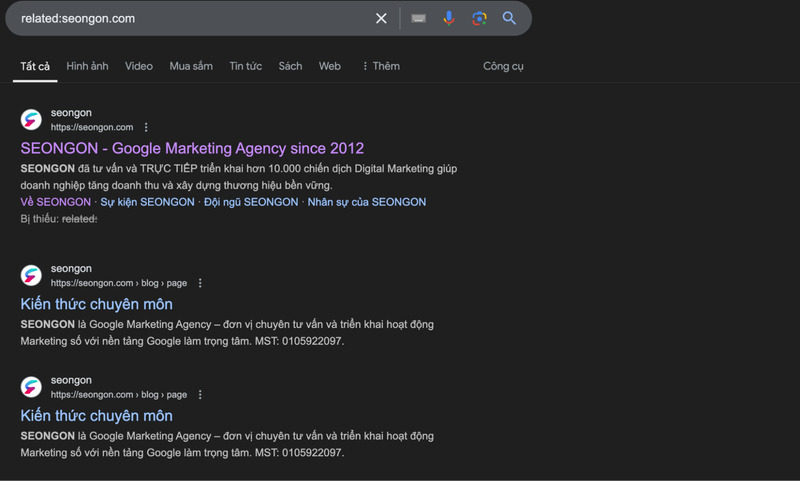The height and width of the screenshot is (481, 800).
Task: Start voice search with the microphone icon
Action: point(449,18)
